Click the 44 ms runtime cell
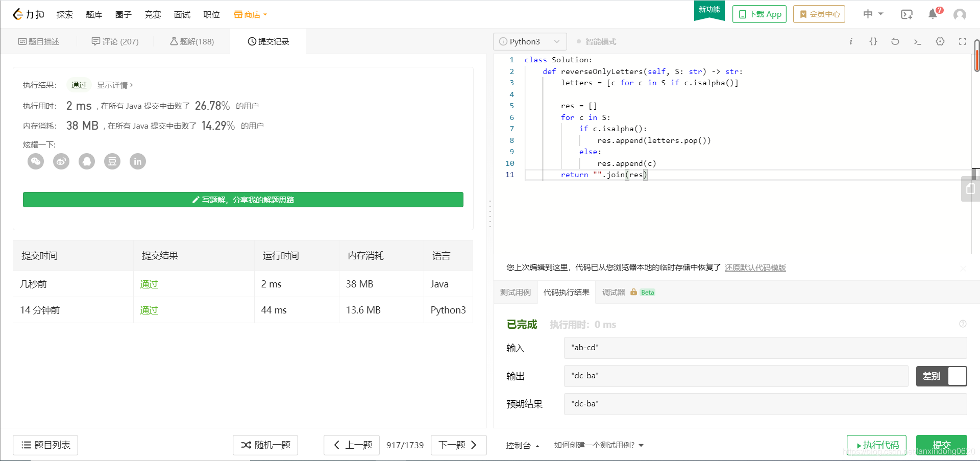 [x=297, y=310]
